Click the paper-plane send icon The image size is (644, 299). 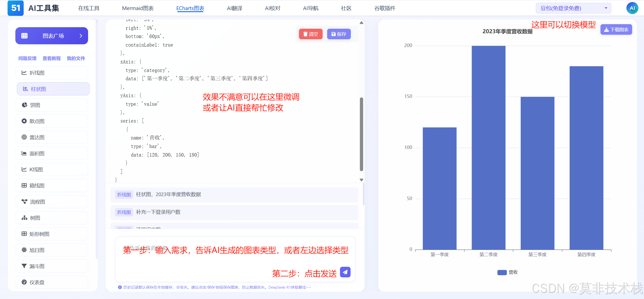pos(345,272)
